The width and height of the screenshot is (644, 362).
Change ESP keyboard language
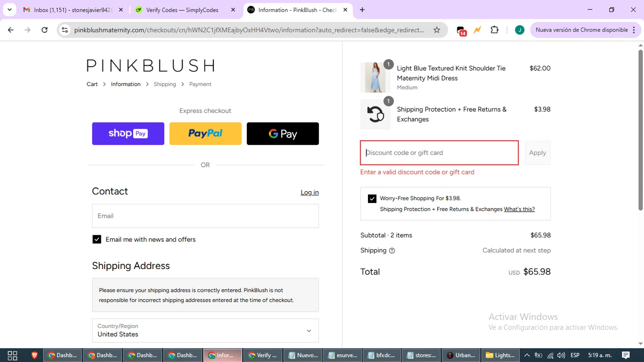click(x=575, y=355)
